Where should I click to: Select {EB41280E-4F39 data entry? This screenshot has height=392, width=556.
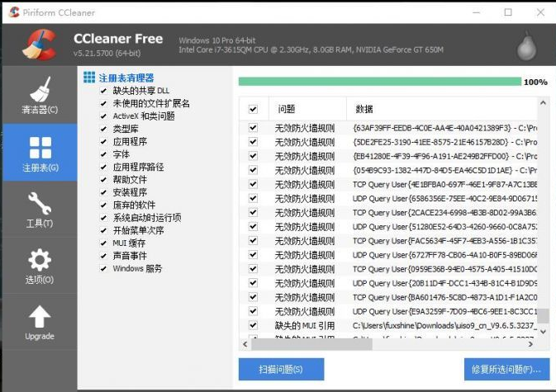(444, 156)
